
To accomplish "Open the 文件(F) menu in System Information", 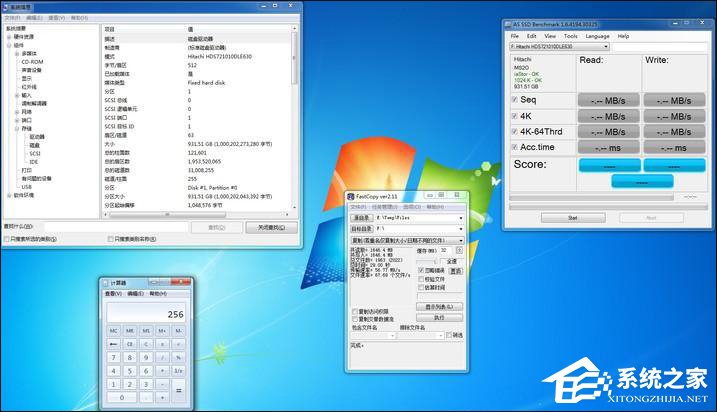I will click(12, 18).
